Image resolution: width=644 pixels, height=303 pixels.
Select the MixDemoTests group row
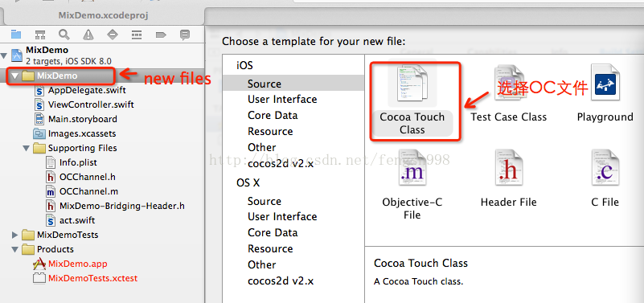click(102, 235)
